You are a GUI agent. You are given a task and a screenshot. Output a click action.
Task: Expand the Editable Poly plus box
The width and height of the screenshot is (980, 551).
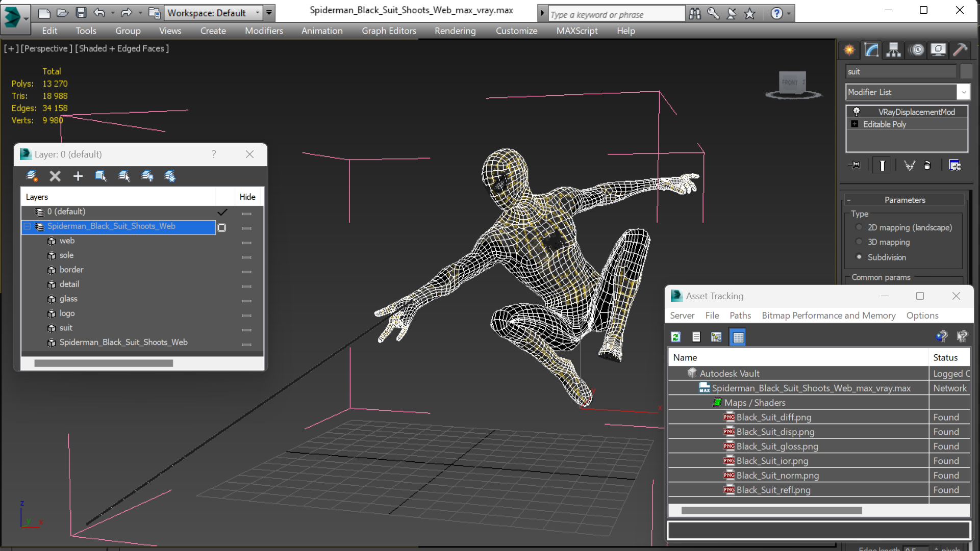pyautogui.click(x=855, y=124)
